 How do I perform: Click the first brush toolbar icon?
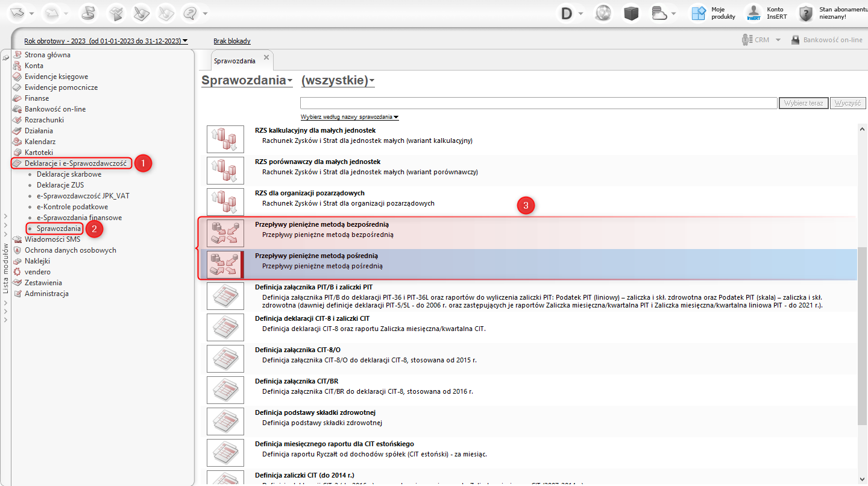[x=143, y=13]
